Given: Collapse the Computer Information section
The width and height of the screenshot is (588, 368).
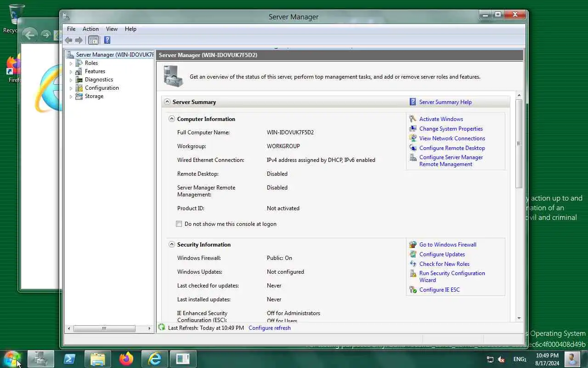Looking at the screenshot, I should pyautogui.click(x=172, y=119).
